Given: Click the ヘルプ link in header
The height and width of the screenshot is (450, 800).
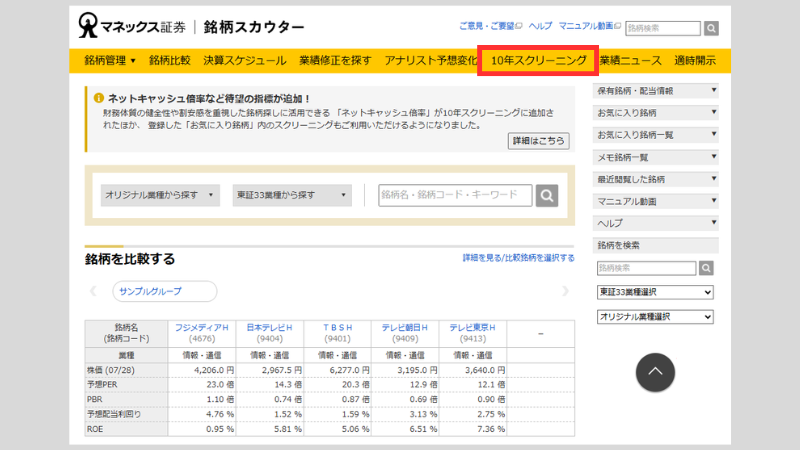Looking at the screenshot, I should coord(540,26).
